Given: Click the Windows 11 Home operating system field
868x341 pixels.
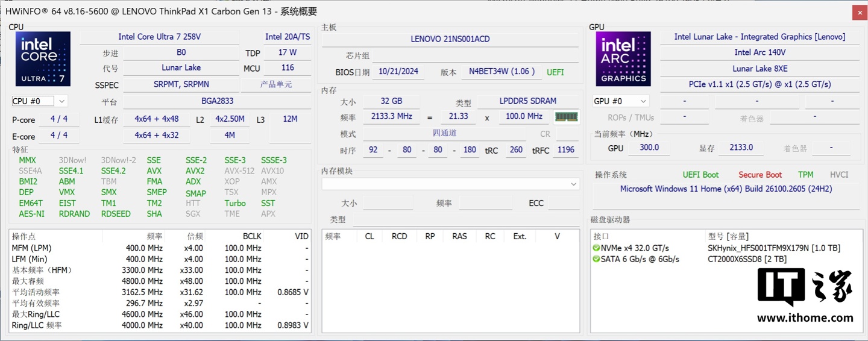Looking at the screenshot, I should coord(726,189).
